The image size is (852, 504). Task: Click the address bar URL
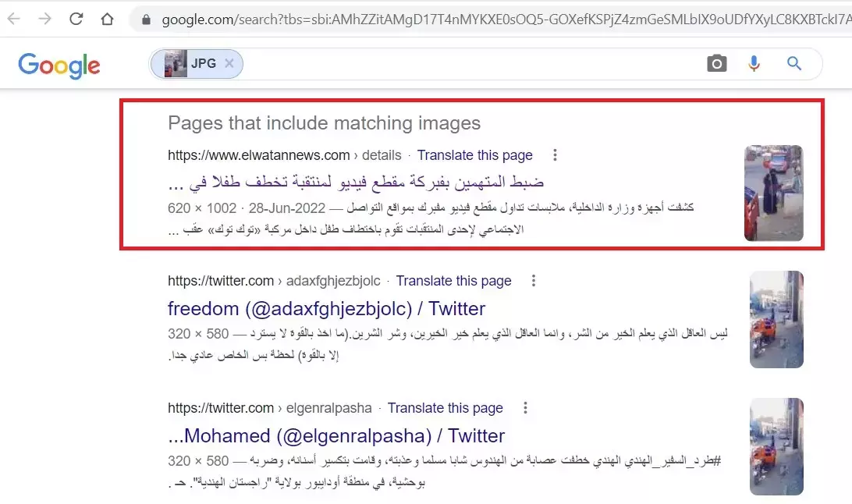pyautogui.click(x=506, y=20)
